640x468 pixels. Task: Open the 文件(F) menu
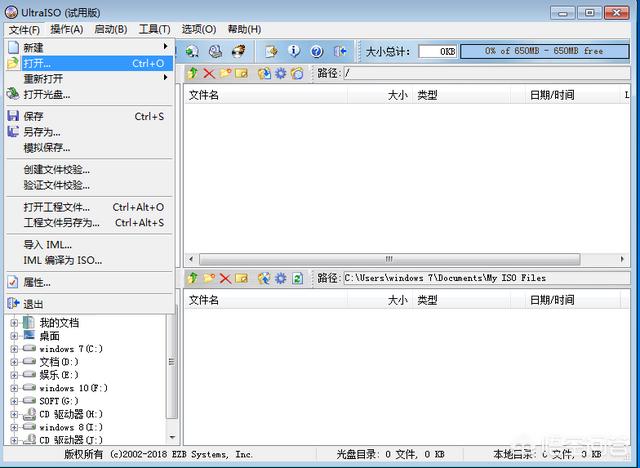(24, 29)
